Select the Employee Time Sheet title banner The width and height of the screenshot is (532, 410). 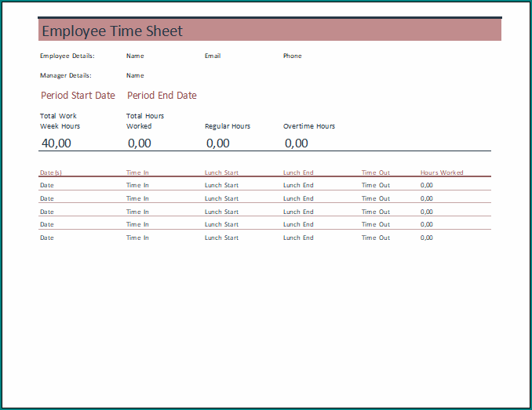pyautogui.click(x=270, y=31)
